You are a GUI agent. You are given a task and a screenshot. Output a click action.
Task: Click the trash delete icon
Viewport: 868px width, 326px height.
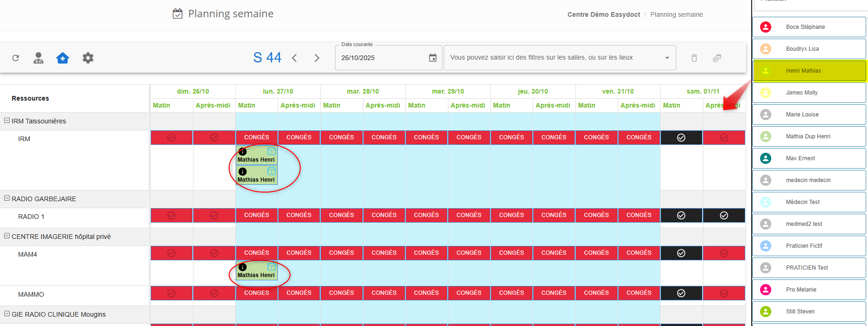pyautogui.click(x=694, y=58)
